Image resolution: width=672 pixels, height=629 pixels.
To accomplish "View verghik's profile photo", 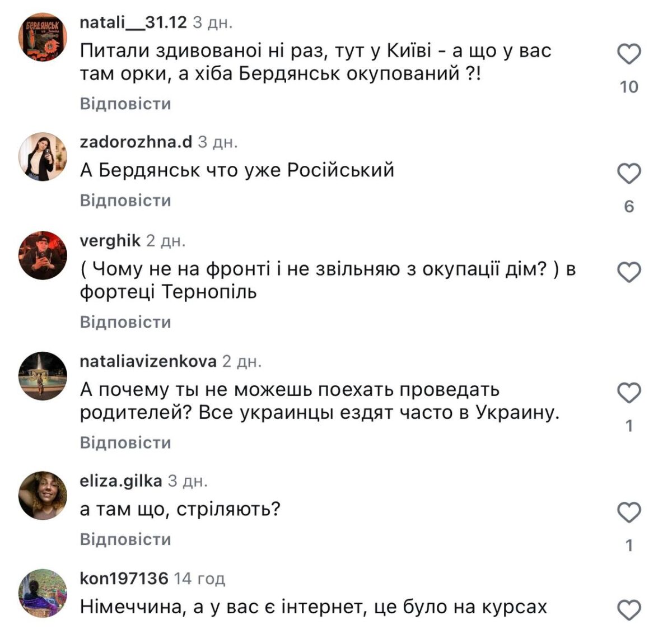I will click(43, 255).
